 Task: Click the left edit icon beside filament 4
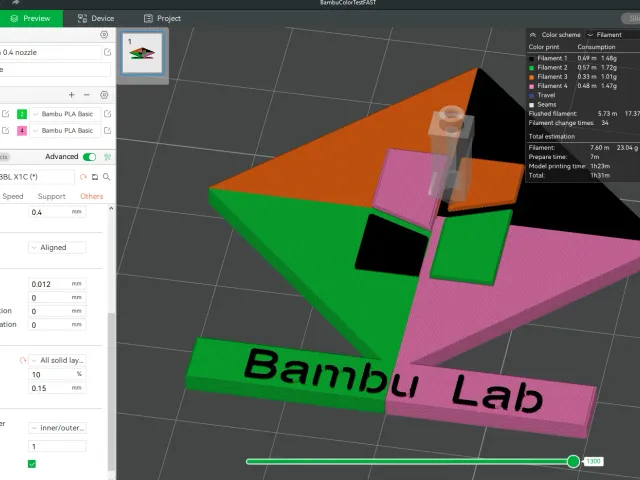[x=5, y=131]
